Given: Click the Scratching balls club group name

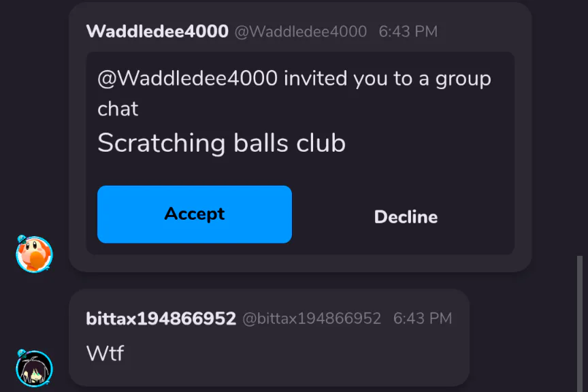Looking at the screenshot, I should pyautogui.click(x=221, y=143).
